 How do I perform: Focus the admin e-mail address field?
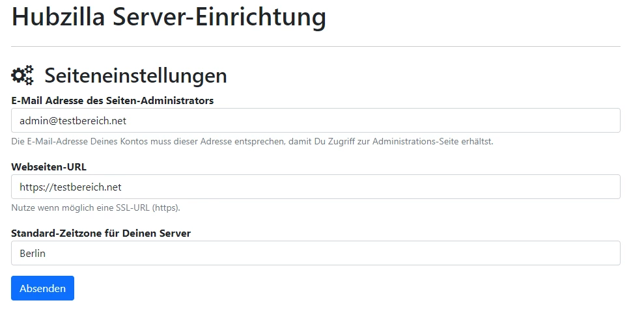click(315, 120)
